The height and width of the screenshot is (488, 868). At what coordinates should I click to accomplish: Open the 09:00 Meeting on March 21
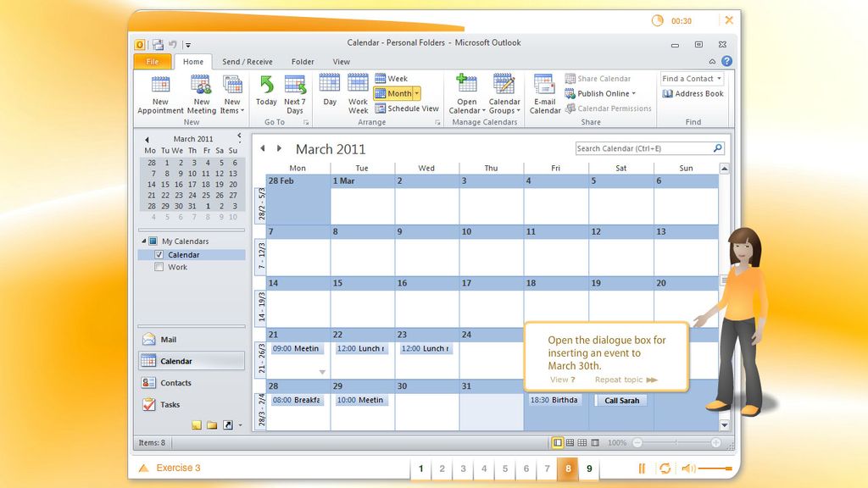click(x=296, y=348)
